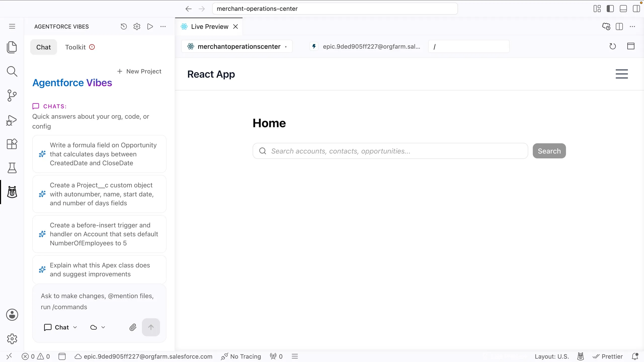Toggle the hamburger menu at top of activity bar
Viewport: 644px width, 362px height.
pyautogui.click(x=12, y=26)
